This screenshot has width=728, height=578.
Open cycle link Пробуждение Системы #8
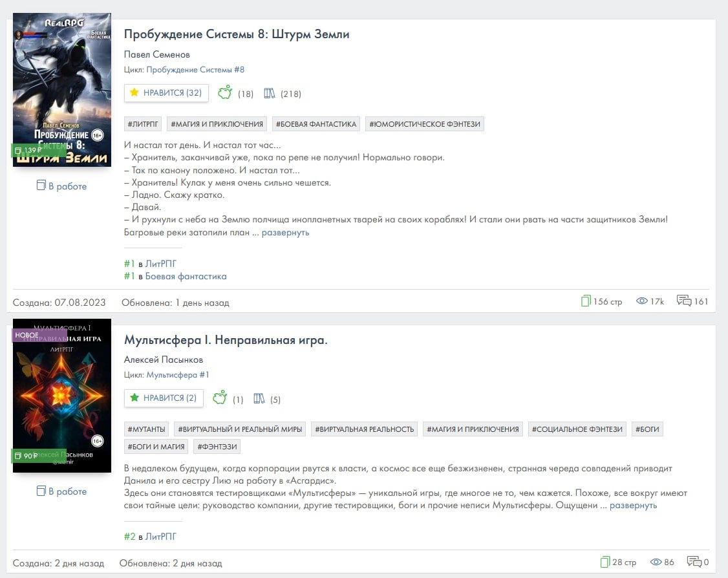195,70
